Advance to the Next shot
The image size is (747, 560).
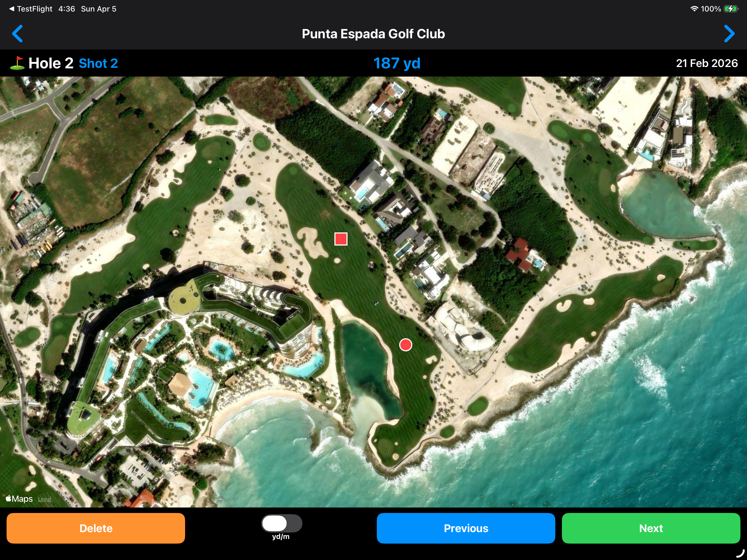coord(651,528)
